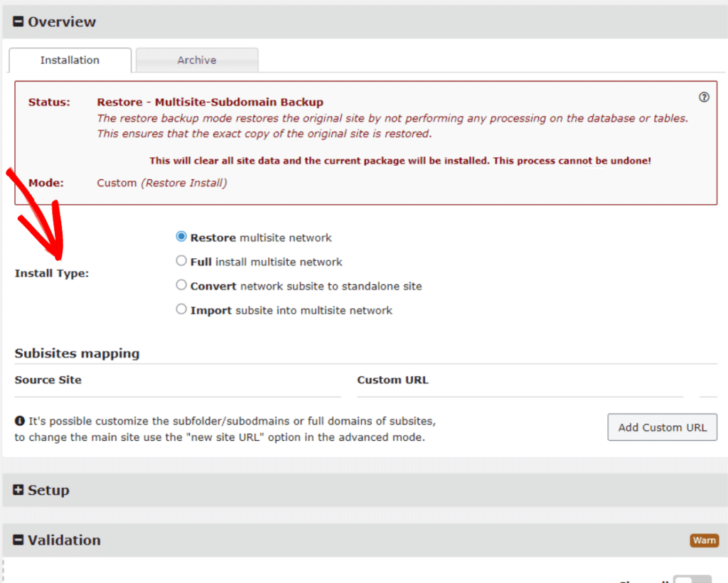This screenshot has width=728, height=583.
Task: Choose Full install multisite network
Action: (181, 261)
